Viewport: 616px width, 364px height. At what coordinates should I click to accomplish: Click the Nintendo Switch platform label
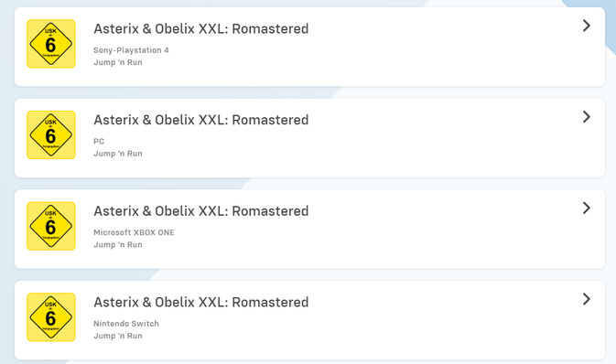coord(126,324)
